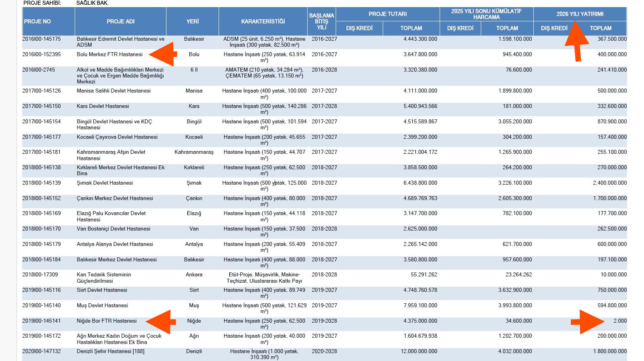Select Kan Tedarik Sisteminin Güçlendirilmesi project
644x361 pixels.
coord(104,278)
